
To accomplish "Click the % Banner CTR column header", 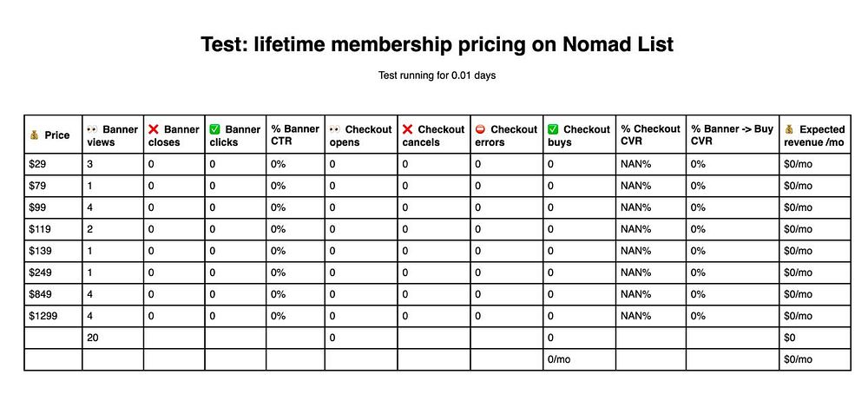I will (295, 135).
